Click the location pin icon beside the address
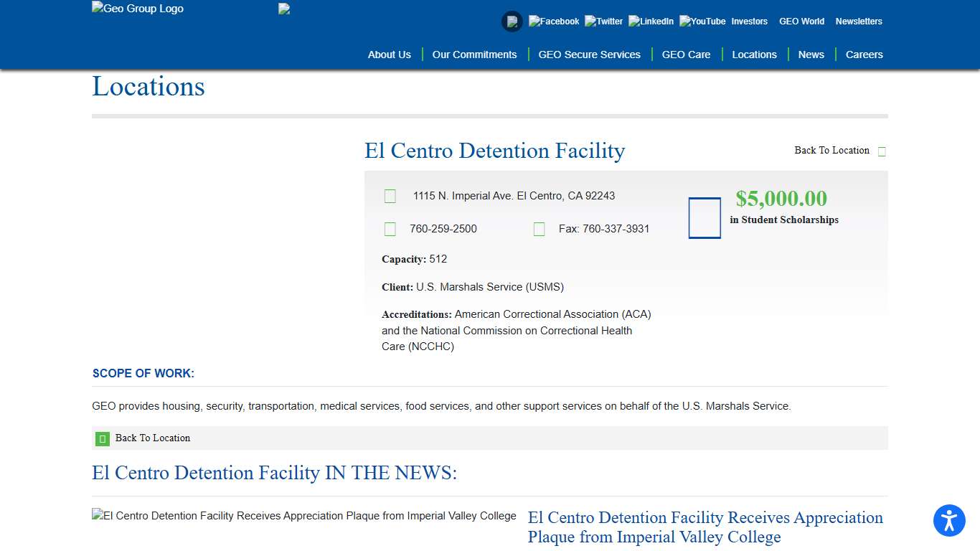 click(390, 195)
